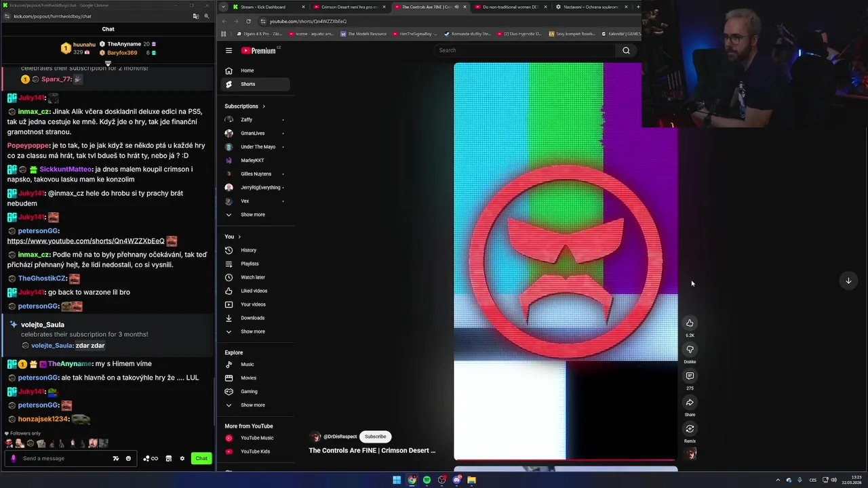Viewport: 868px width, 488px height.
Task: Open the channel points infinity icon
Action: pos(151,458)
